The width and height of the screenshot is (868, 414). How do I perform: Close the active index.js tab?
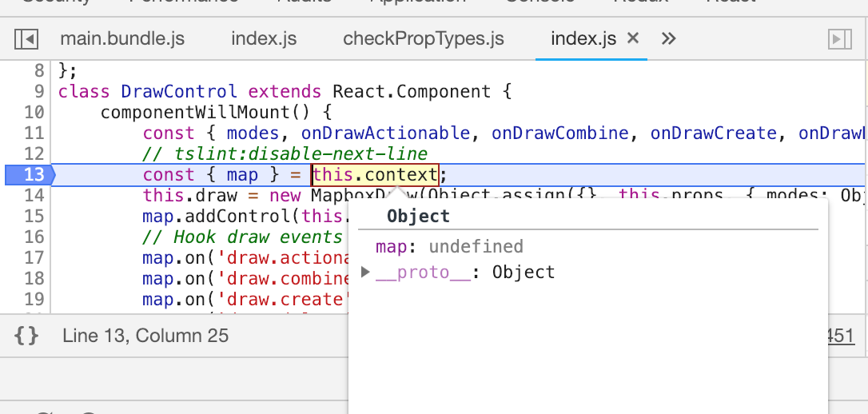click(633, 38)
